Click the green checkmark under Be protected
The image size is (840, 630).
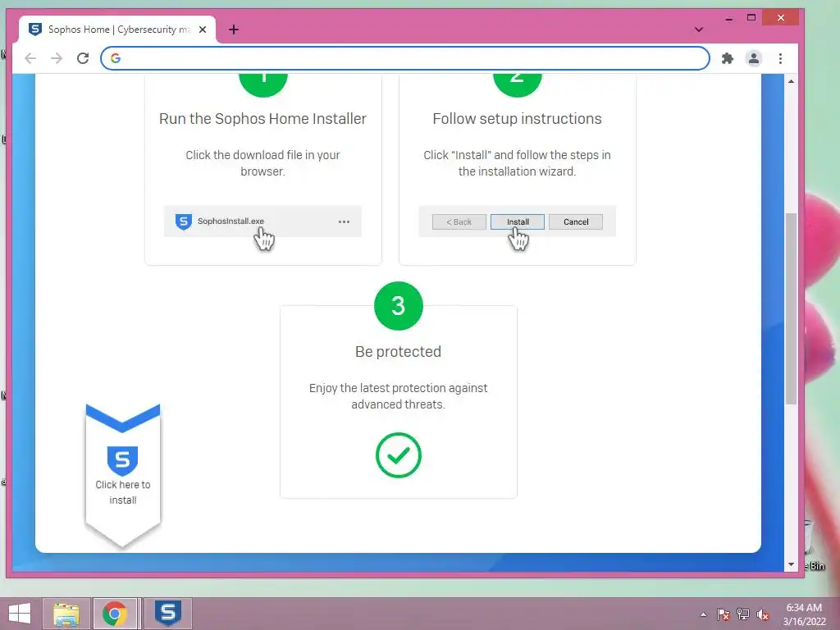[x=399, y=454]
